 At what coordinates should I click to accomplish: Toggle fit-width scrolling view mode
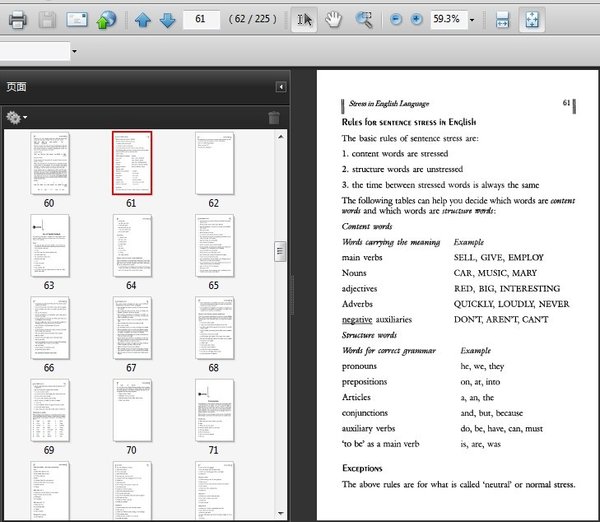(x=503, y=19)
